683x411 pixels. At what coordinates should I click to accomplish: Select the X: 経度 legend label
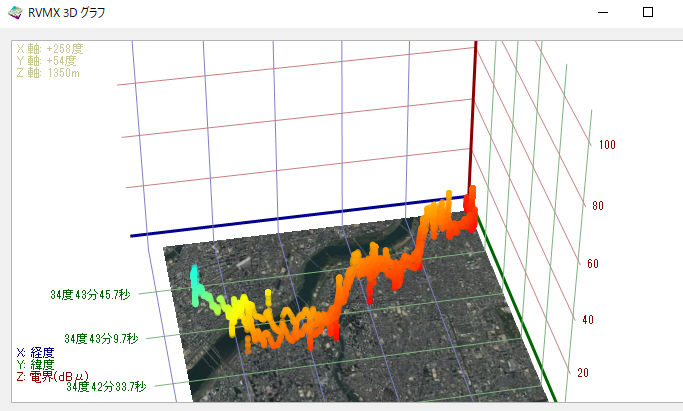tap(36, 353)
